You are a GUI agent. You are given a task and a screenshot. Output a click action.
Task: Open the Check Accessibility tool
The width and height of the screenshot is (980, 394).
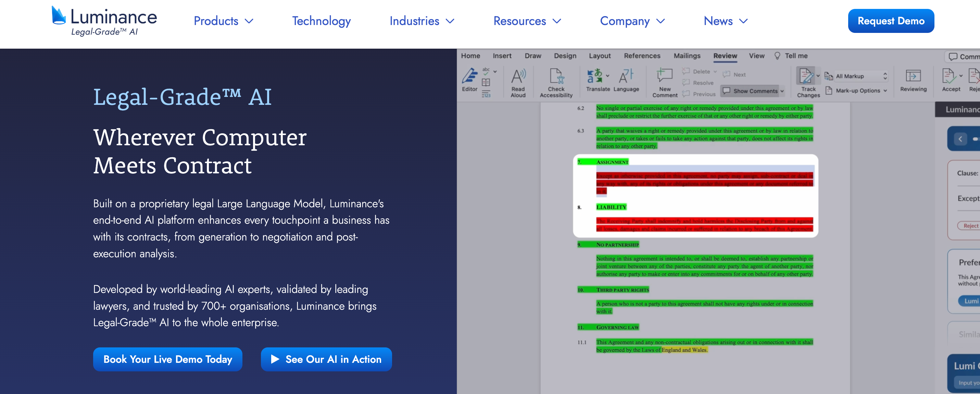click(556, 76)
